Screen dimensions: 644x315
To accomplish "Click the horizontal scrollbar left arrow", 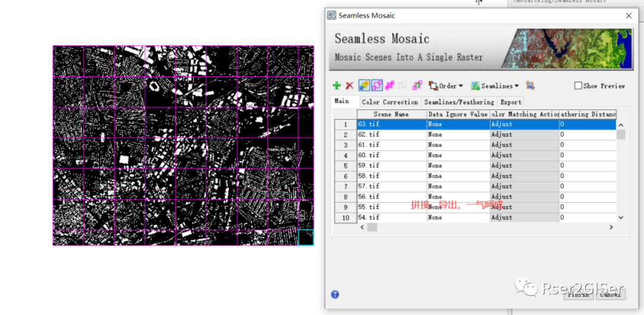I will coord(361,227).
